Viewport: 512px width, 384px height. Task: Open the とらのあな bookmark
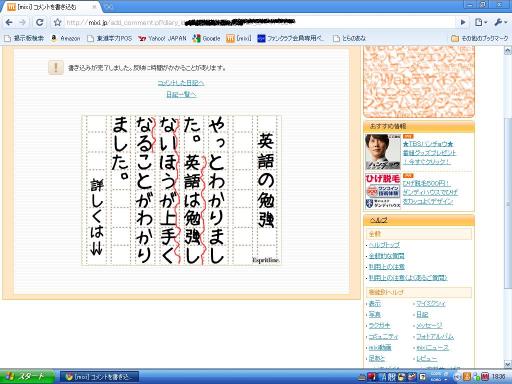pos(349,38)
